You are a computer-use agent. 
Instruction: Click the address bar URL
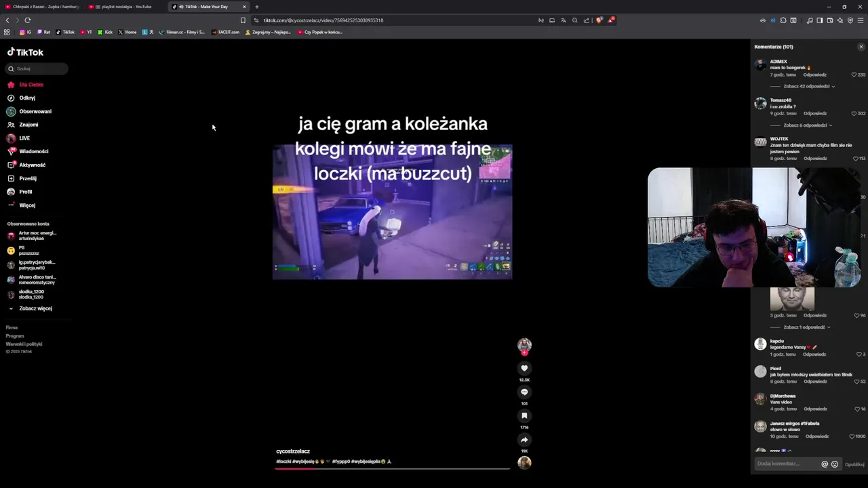pyautogui.click(x=323, y=20)
